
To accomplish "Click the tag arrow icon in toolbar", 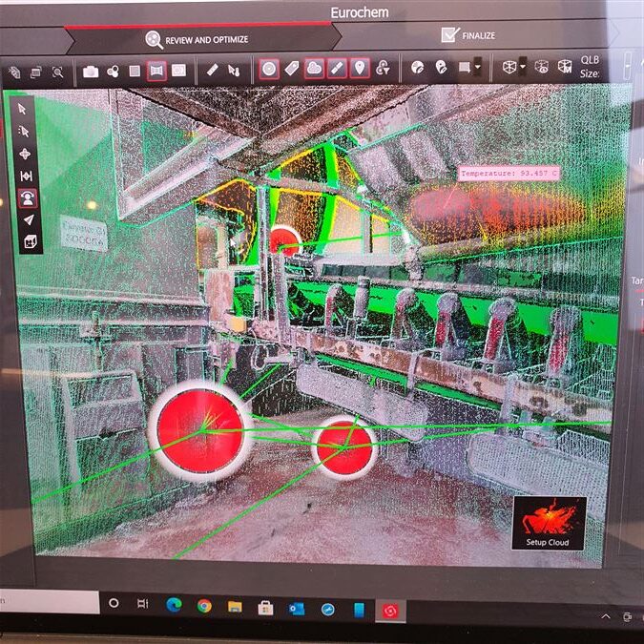I will click(x=14, y=73).
